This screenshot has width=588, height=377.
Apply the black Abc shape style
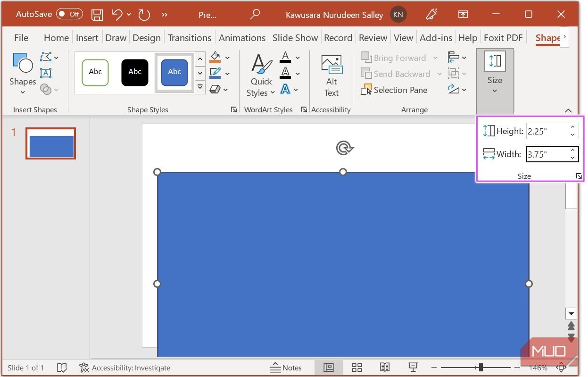click(x=135, y=72)
